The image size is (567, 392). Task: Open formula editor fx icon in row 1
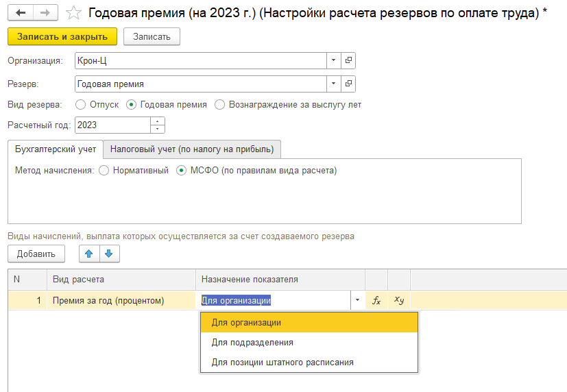(376, 300)
